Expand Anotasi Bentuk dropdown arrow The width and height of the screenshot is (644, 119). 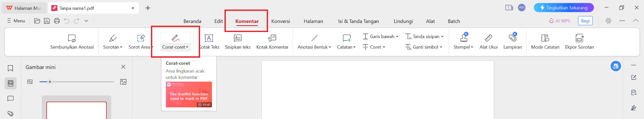[330, 47]
